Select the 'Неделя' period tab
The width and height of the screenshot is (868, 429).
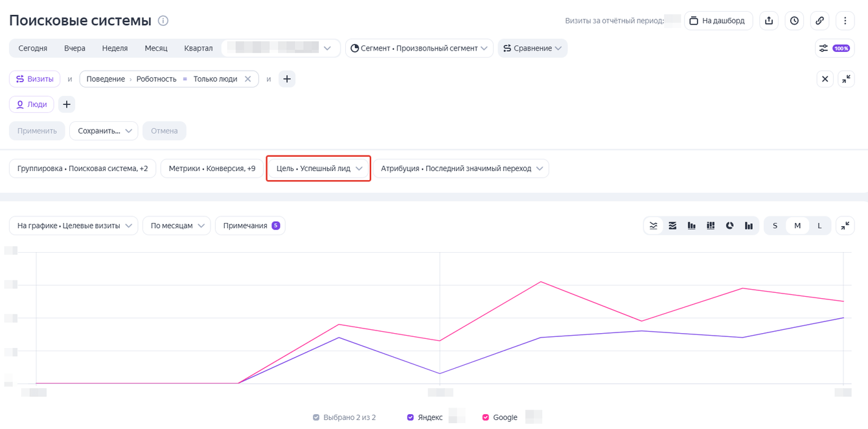[115, 48]
